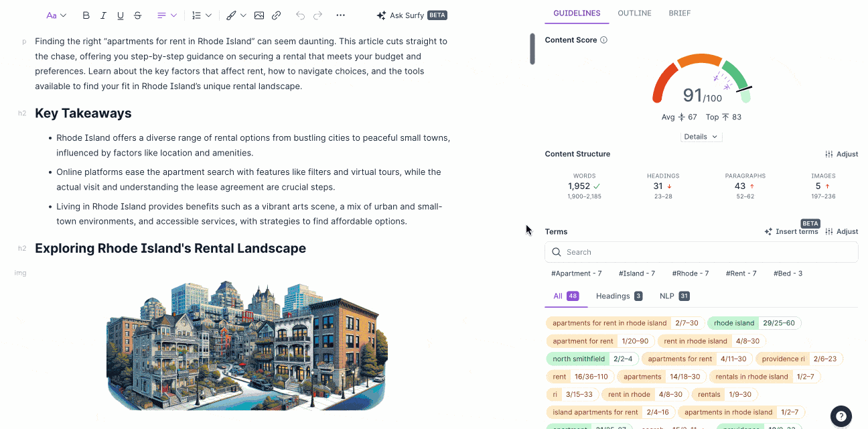Click the insert link icon
Viewport: 868px width, 429px height.
pyautogui.click(x=276, y=15)
